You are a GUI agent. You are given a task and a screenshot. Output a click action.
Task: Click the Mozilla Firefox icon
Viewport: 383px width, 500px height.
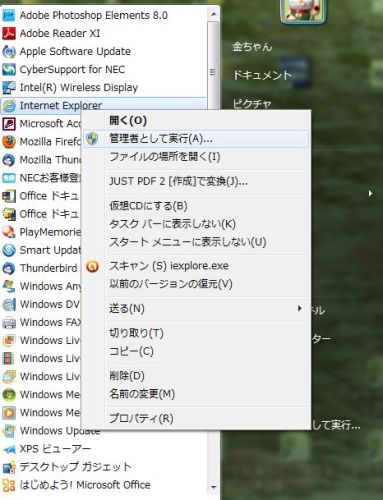[x=9, y=142]
